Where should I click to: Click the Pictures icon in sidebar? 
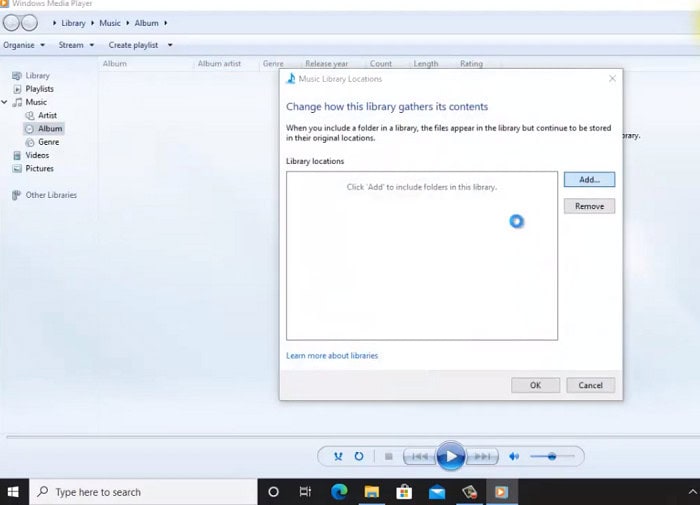click(x=17, y=169)
